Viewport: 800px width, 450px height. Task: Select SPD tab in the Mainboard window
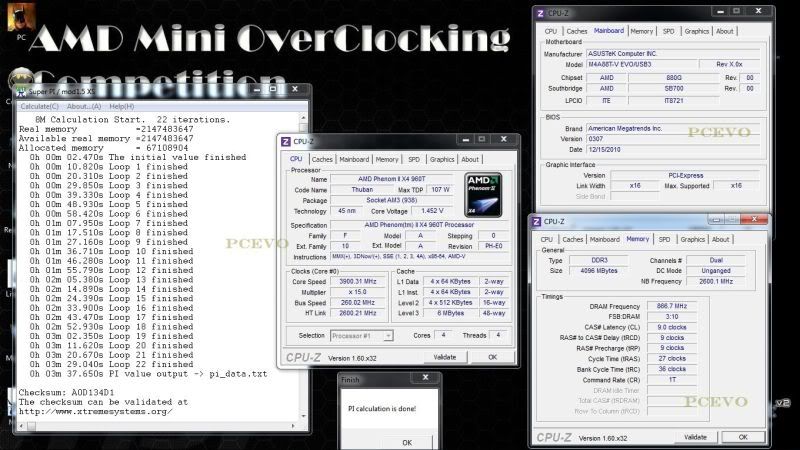669,31
